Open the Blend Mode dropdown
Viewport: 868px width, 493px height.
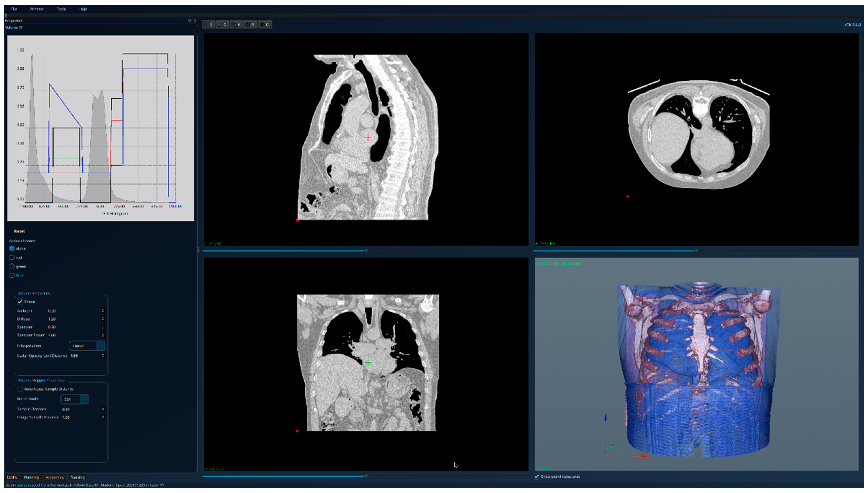[x=75, y=399]
